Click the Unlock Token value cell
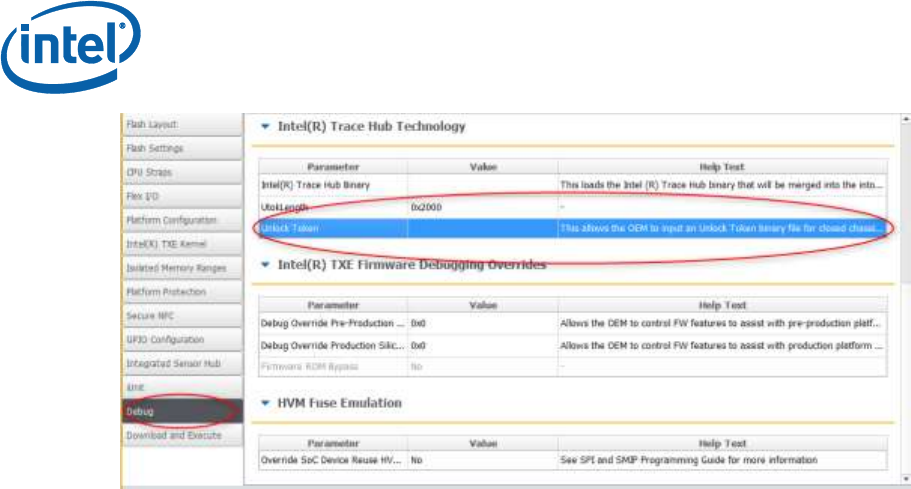The image size is (911, 489). pos(483,228)
